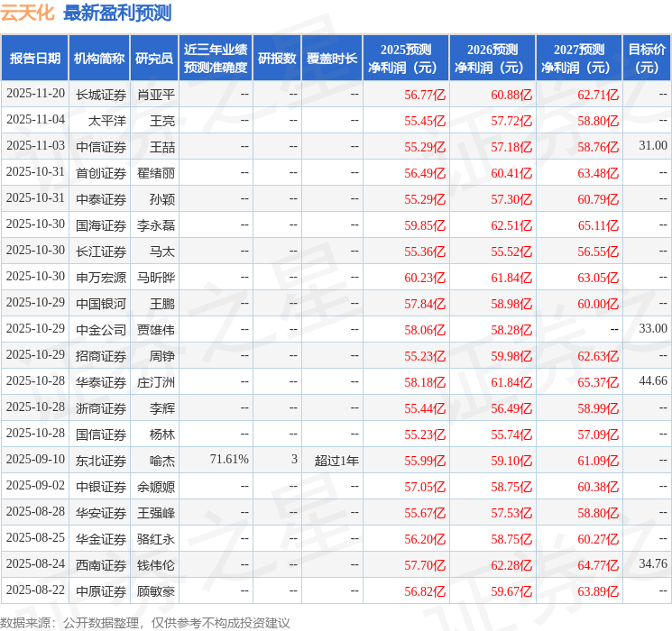Click the 东北证券 institution cell
This screenshot has height=631, width=672.
pyautogui.click(x=101, y=460)
